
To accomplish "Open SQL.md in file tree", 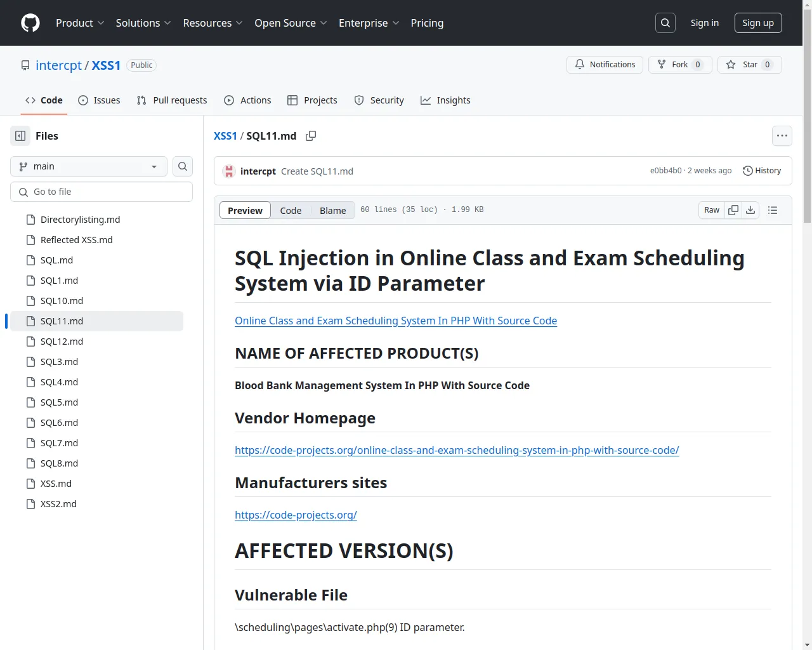I will click(x=96, y=260).
